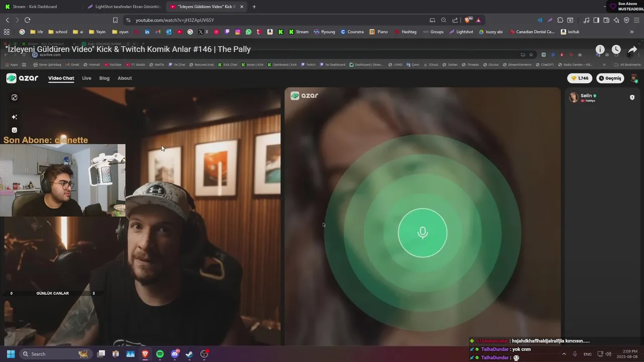Select Azar Live menu item
This screenshot has width=644, height=362.
[87, 78]
